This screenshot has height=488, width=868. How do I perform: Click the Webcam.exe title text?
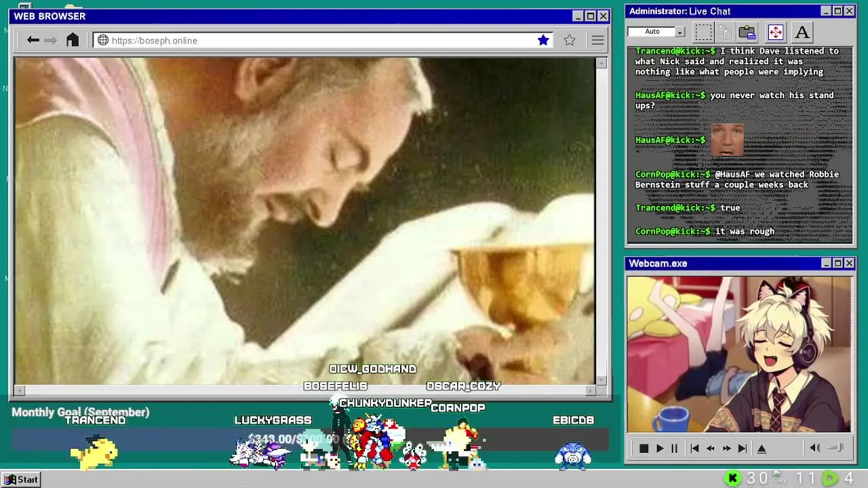coord(658,263)
